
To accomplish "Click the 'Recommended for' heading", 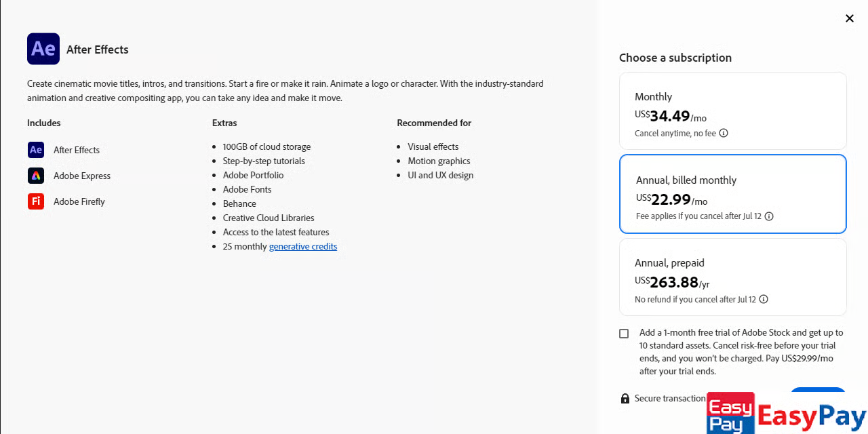I will pos(434,123).
